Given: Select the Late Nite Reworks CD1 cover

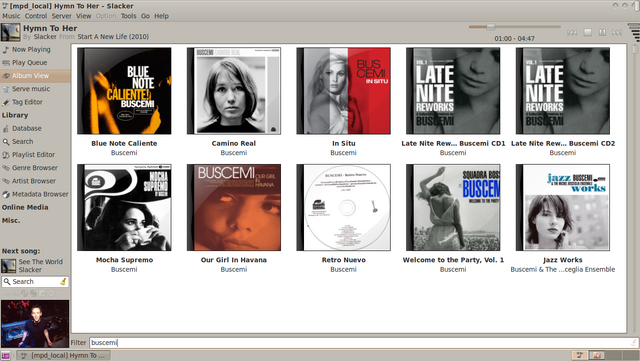Looking at the screenshot, I should click(x=453, y=91).
